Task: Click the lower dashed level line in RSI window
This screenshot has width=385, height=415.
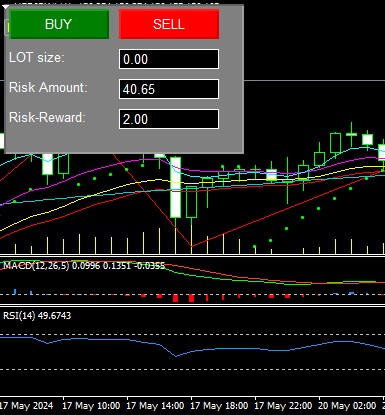Action: click(192, 369)
